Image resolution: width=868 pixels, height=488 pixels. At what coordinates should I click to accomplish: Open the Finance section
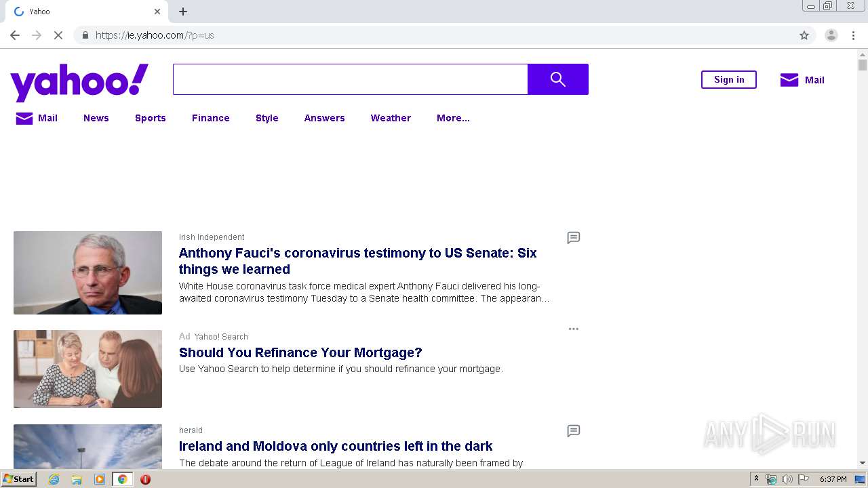(211, 118)
